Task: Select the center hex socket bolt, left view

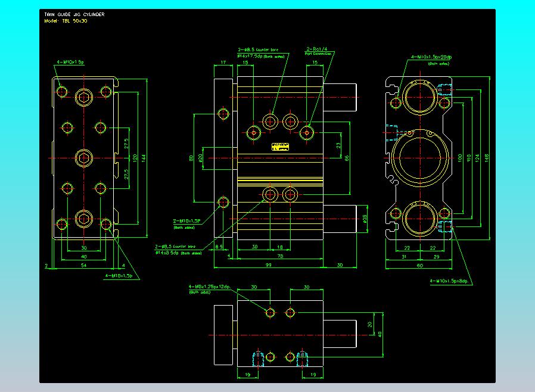Action: point(84,157)
